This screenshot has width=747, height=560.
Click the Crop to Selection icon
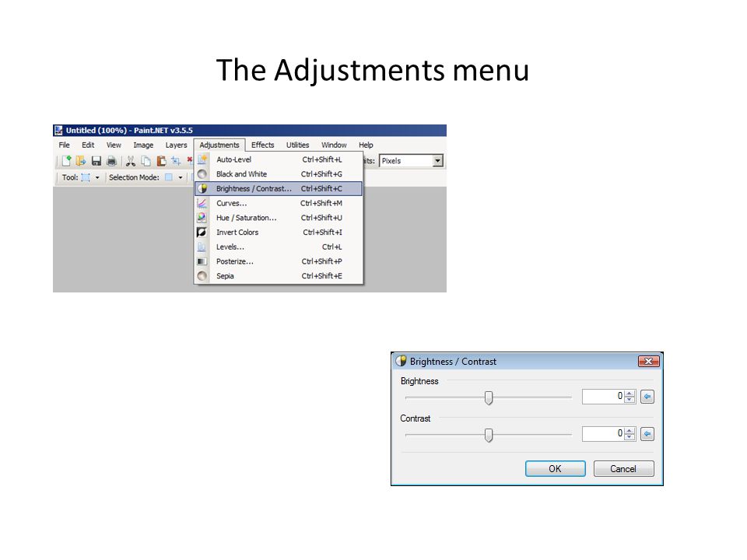click(176, 161)
